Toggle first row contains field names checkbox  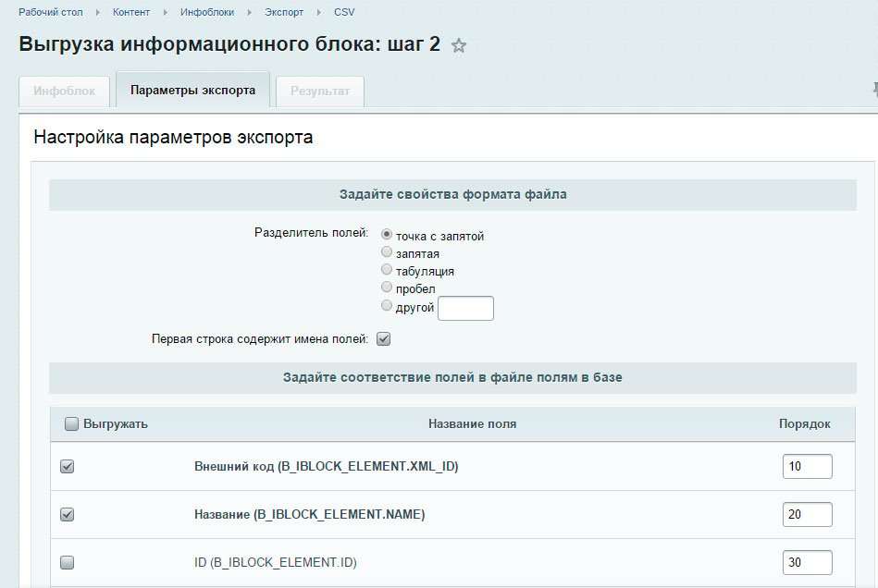(x=383, y=339)
